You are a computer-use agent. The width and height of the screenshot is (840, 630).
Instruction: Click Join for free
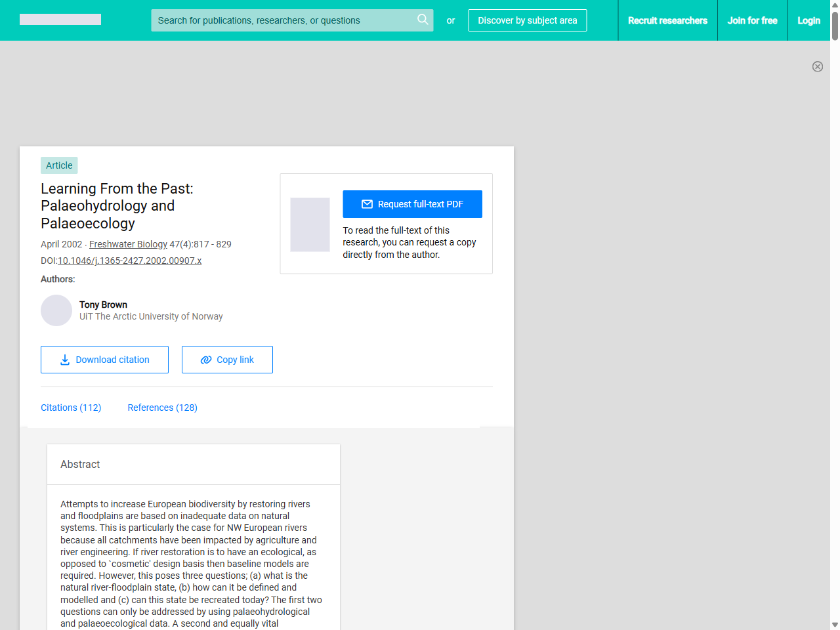752,20
